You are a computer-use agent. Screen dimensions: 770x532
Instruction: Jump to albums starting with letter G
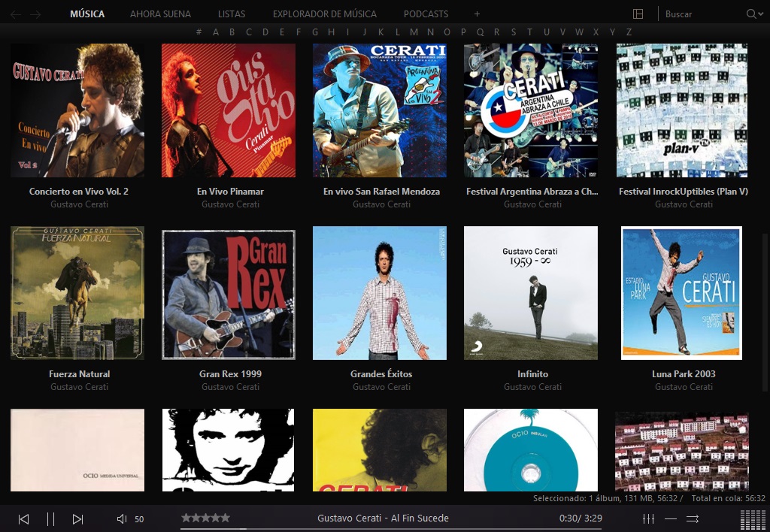click(315, 32)
